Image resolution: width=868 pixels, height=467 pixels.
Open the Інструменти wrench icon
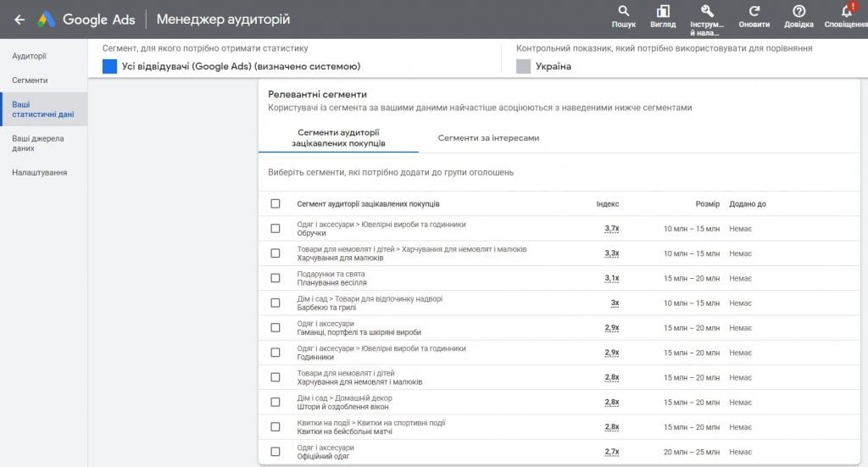[x=707, y=12]
